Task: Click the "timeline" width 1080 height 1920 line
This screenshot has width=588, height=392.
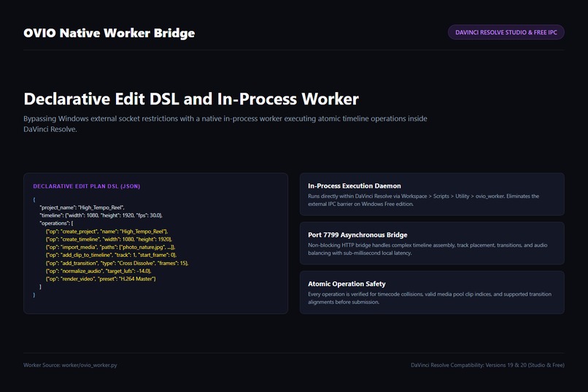Action: pos(101,215)
